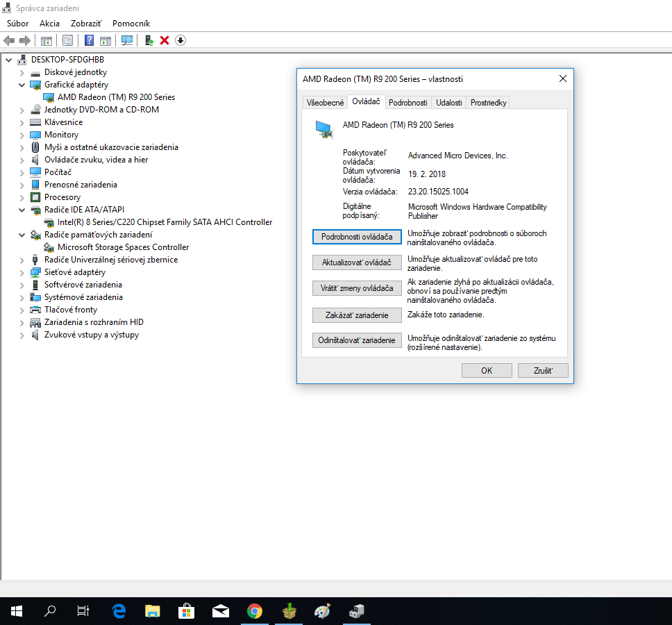
Task: Click the show/hide action pane icon
Action: point(106,41)
